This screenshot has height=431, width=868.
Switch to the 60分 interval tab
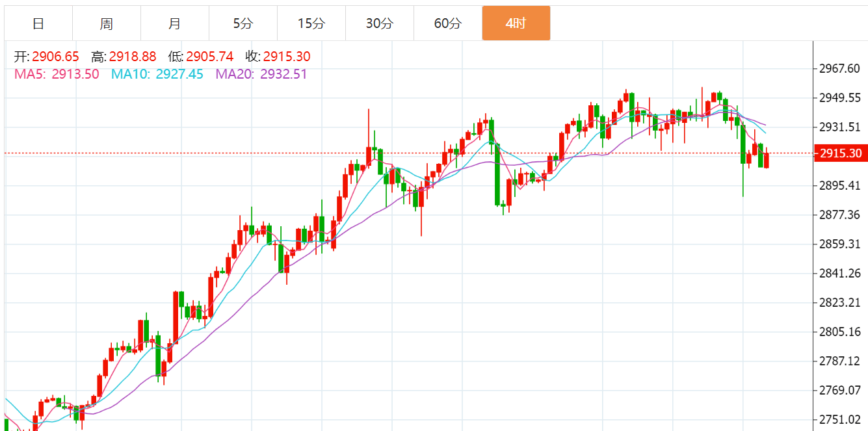click(x=448, y=23)
